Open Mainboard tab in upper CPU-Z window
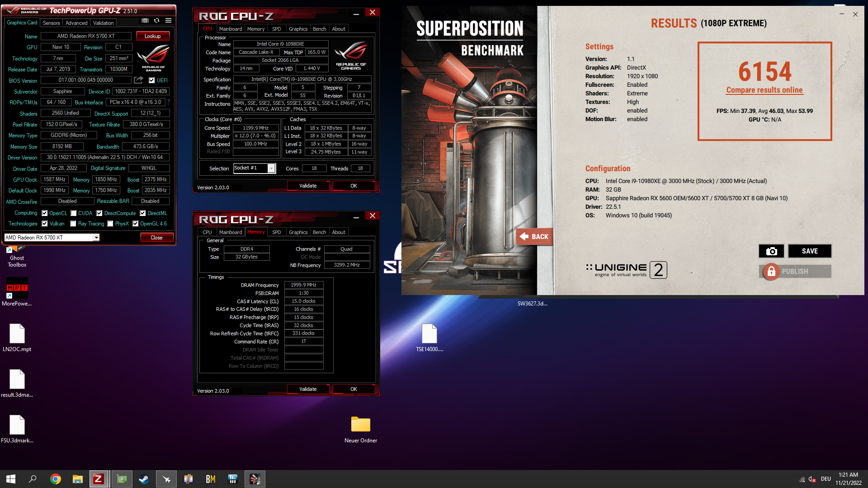The image size is (868, 488). coord(231,29)
